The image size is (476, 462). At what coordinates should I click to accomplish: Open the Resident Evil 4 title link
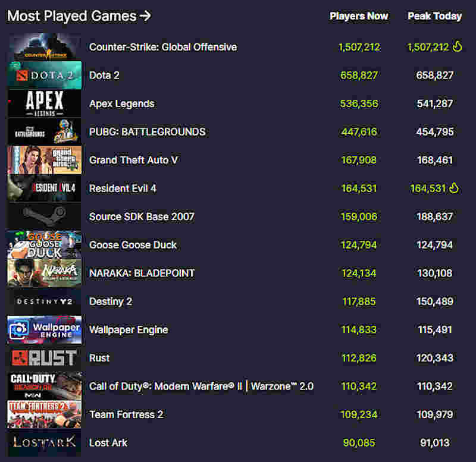(x=123, y=188)
